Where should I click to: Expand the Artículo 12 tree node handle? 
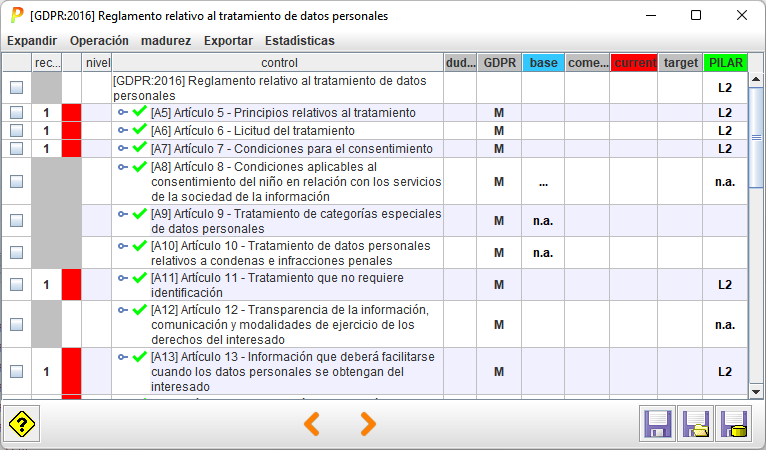coord(123,310)
